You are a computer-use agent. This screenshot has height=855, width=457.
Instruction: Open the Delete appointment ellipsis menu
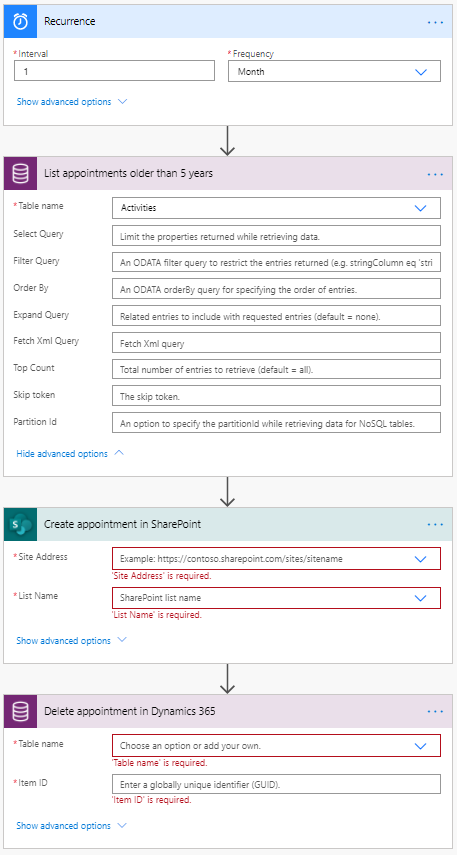click(x=435, y=711)
